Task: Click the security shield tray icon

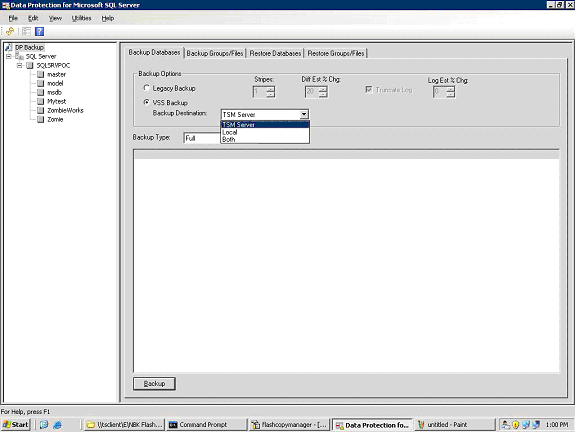Action: 516,425
